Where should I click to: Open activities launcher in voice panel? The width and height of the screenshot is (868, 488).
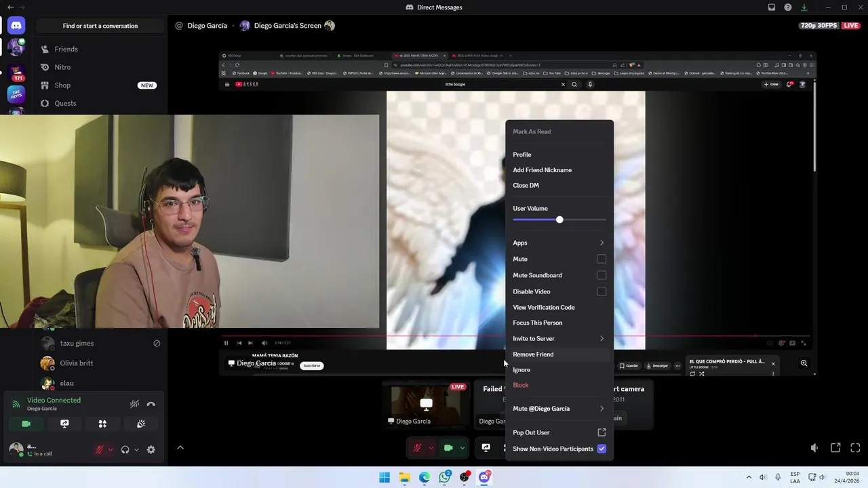[x=102, y=424]
